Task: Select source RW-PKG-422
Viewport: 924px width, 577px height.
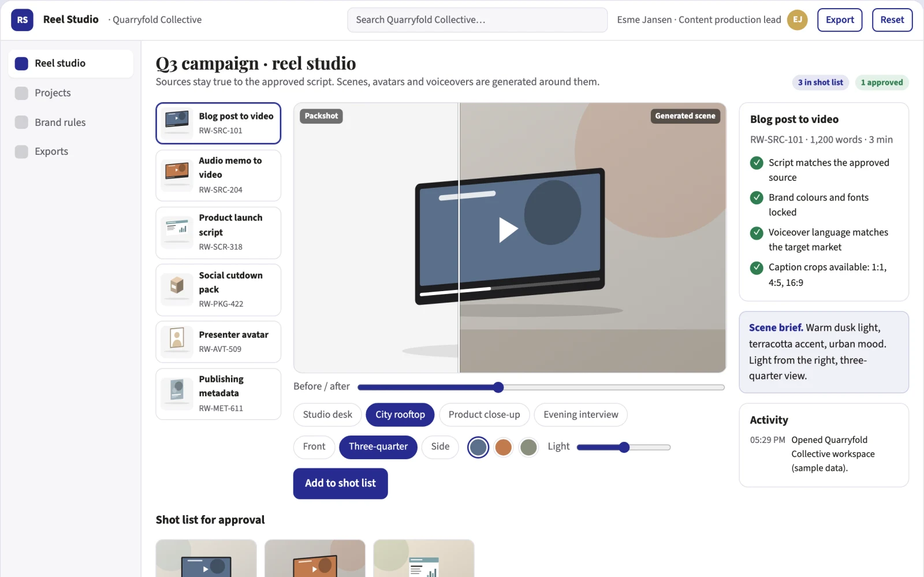Action: tap(218, 290)
